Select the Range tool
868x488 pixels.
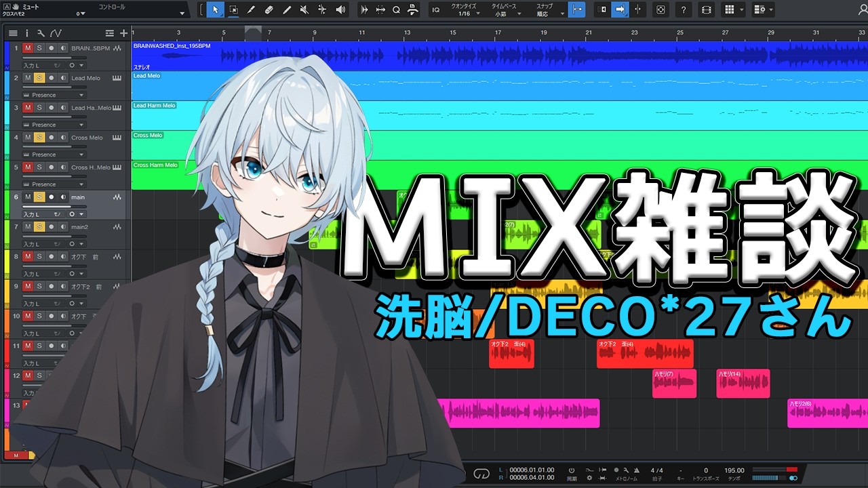click(233, 9)
